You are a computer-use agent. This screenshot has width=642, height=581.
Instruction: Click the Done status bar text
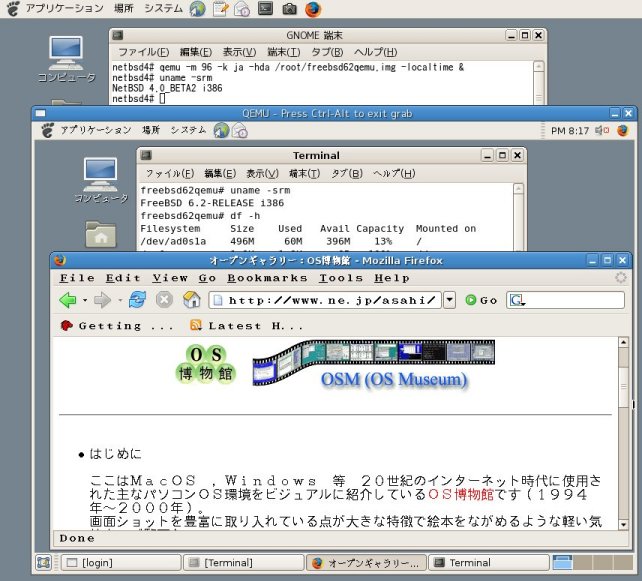[77, 538]
